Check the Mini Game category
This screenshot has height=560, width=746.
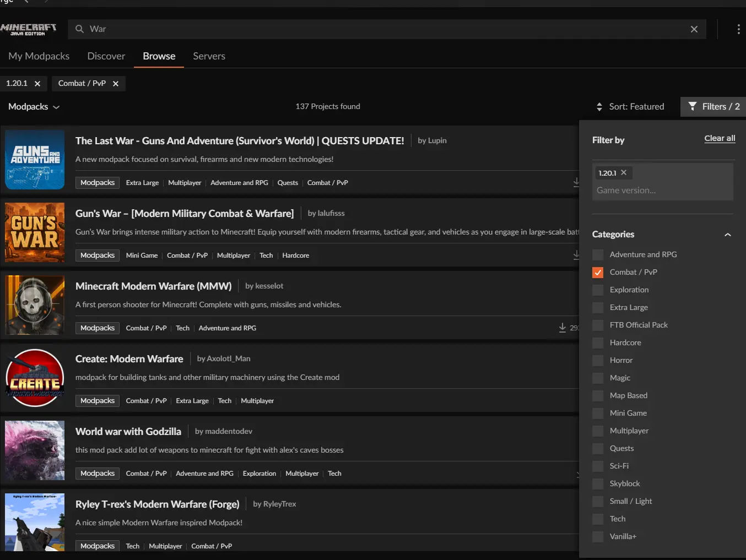(x=598, y=413)
